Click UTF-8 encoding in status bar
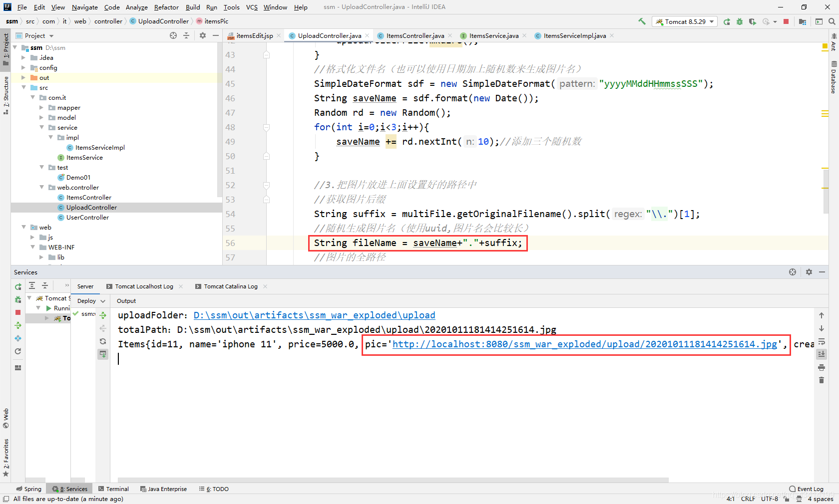 pos(770,499)
